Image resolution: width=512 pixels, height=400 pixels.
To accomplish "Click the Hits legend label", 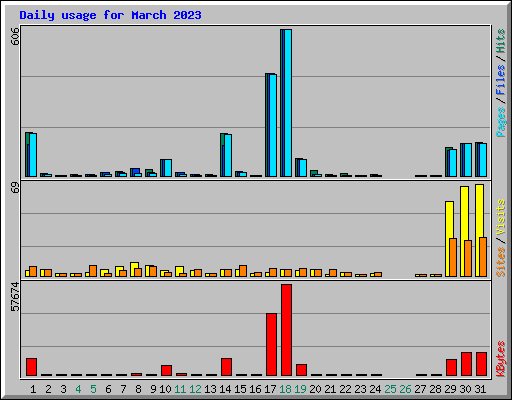I will pos(501,41).
